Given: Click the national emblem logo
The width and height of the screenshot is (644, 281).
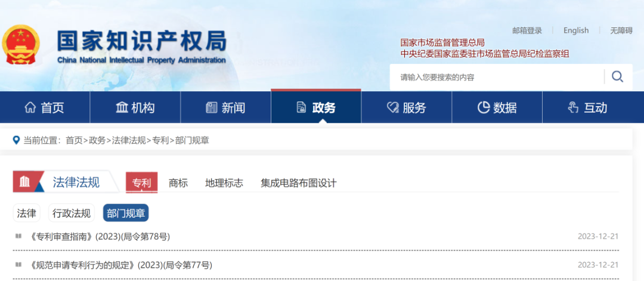Looking at the screenshot, I should [x=21, y=45].
